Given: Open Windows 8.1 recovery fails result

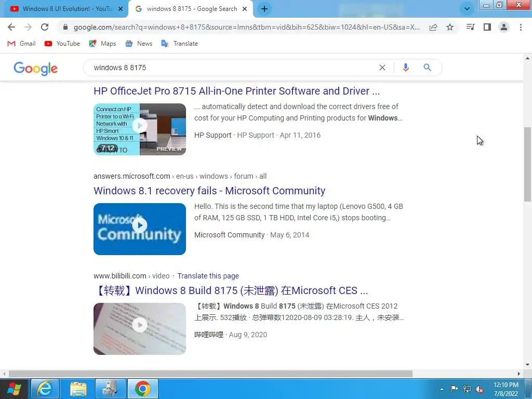Looking at the screenshot, I should [x=209, y=191].
